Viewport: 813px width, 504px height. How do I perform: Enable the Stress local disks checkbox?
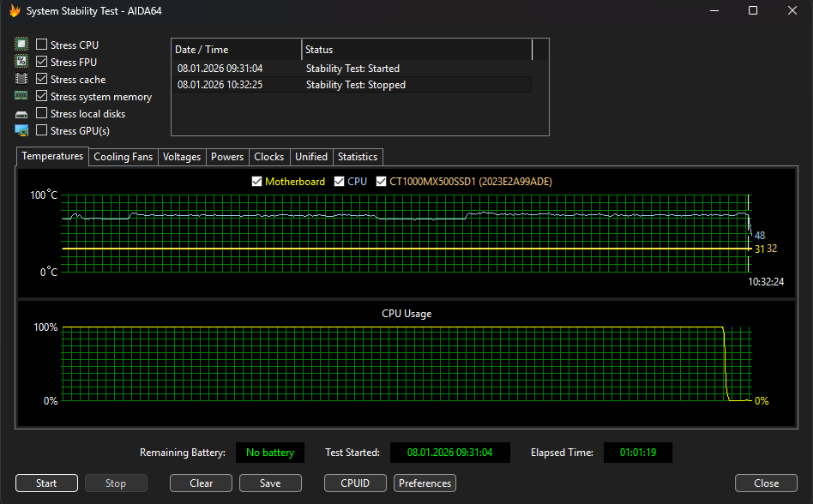tap(41, 113)
